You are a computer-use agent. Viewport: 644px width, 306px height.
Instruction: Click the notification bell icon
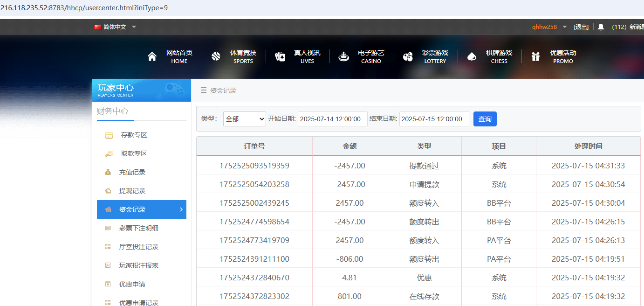tap(601, 27)
